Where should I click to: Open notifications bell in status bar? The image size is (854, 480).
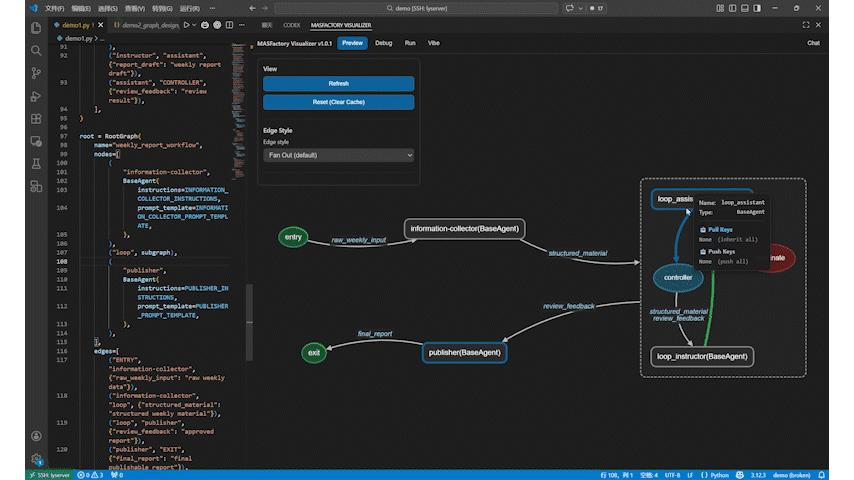[821, 475]
